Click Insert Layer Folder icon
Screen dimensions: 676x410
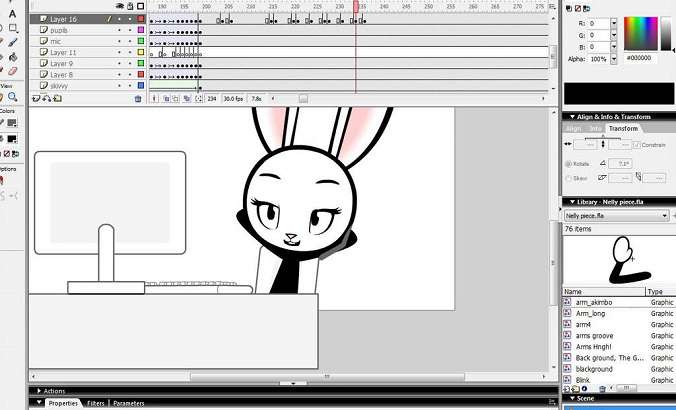pos(57,99)
